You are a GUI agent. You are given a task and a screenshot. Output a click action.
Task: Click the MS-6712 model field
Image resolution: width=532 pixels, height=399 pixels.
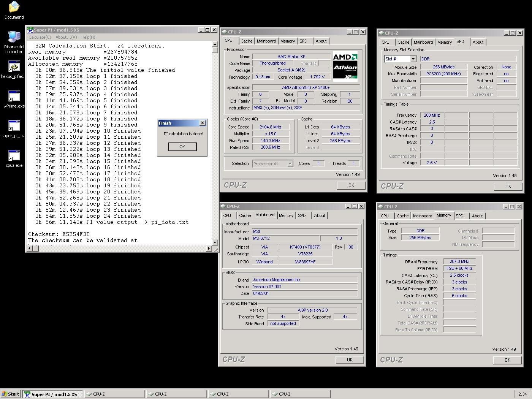[286, 238]
